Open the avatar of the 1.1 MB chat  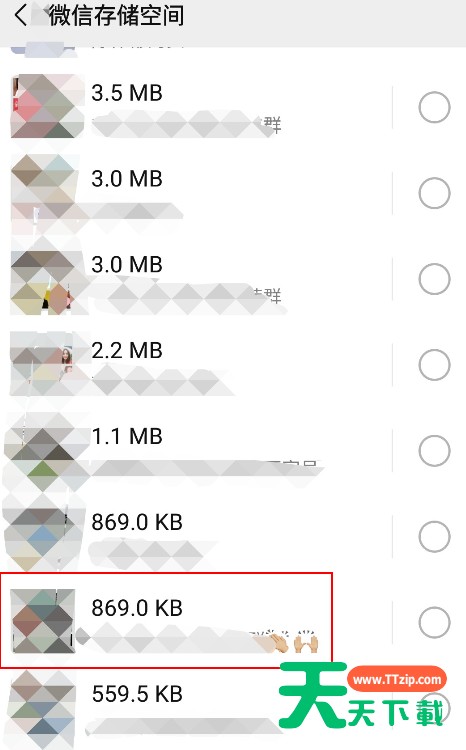[42, 450]
